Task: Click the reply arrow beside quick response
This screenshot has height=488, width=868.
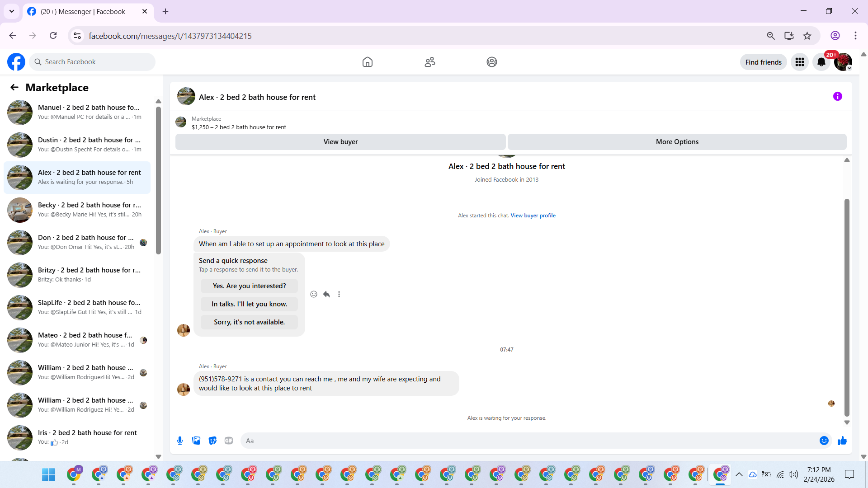Action: coord(326,294)
